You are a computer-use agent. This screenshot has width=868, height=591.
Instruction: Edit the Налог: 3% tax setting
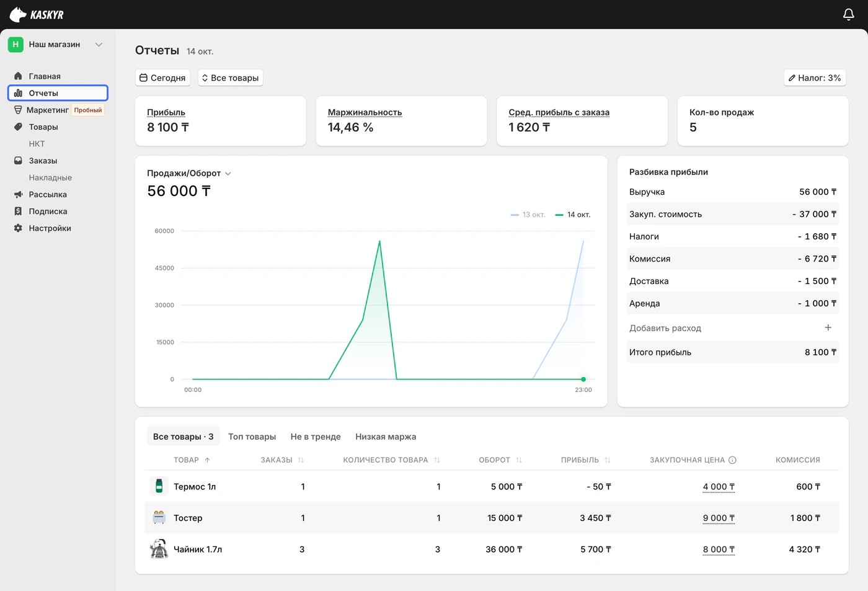[815, 78]
